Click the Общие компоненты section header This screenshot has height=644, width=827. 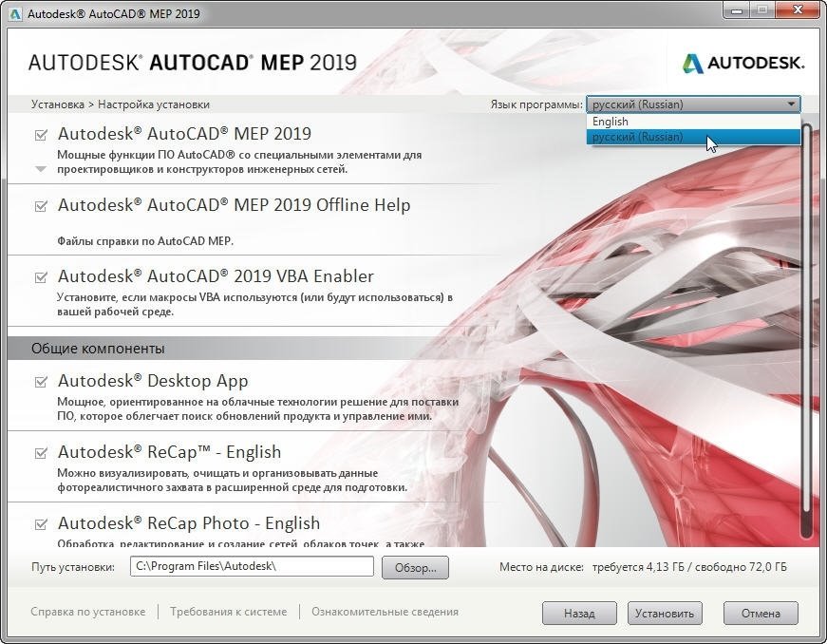[x=98, y=349]
